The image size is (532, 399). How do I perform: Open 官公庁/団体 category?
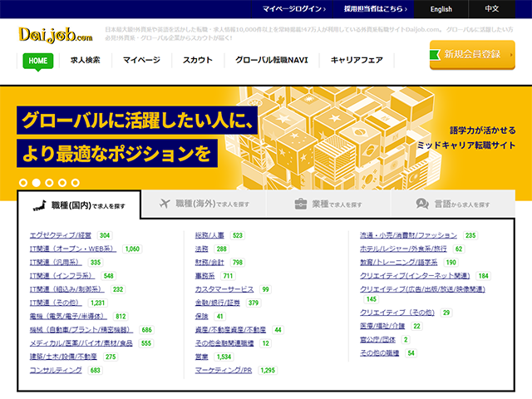377,340
